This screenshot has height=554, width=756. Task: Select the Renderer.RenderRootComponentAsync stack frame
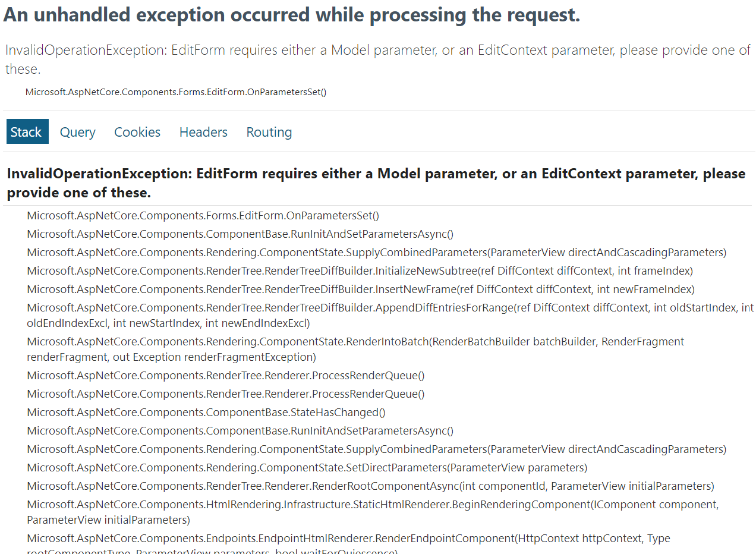click(x=370, y=486)
